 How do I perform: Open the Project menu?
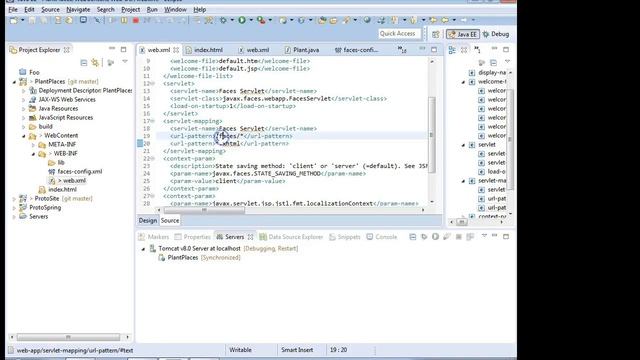[130, 9]
